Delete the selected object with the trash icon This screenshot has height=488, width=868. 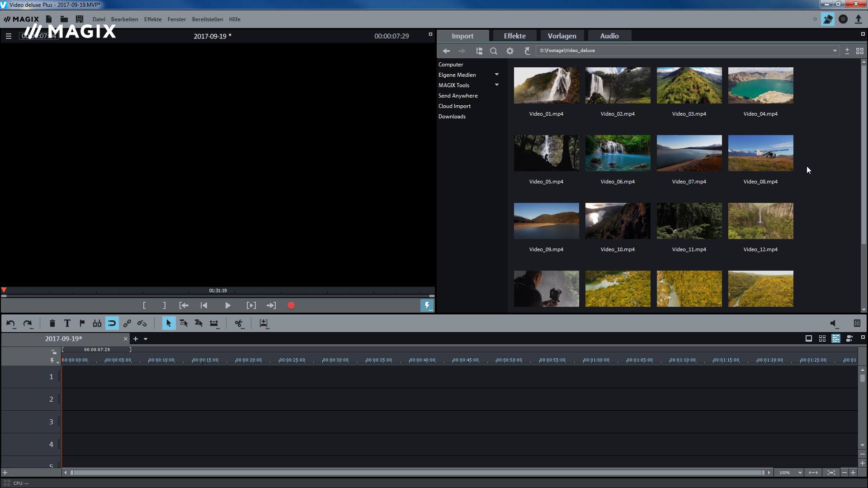52,324
